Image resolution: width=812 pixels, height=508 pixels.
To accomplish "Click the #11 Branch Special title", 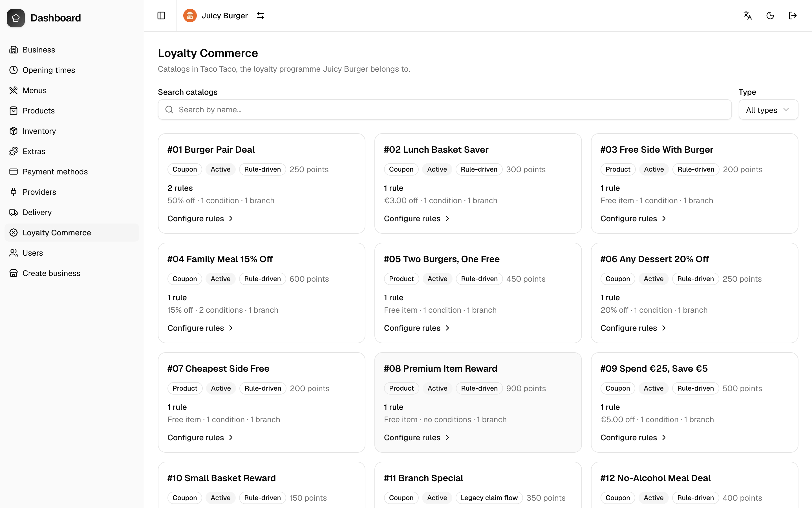I will click(423, 478).
